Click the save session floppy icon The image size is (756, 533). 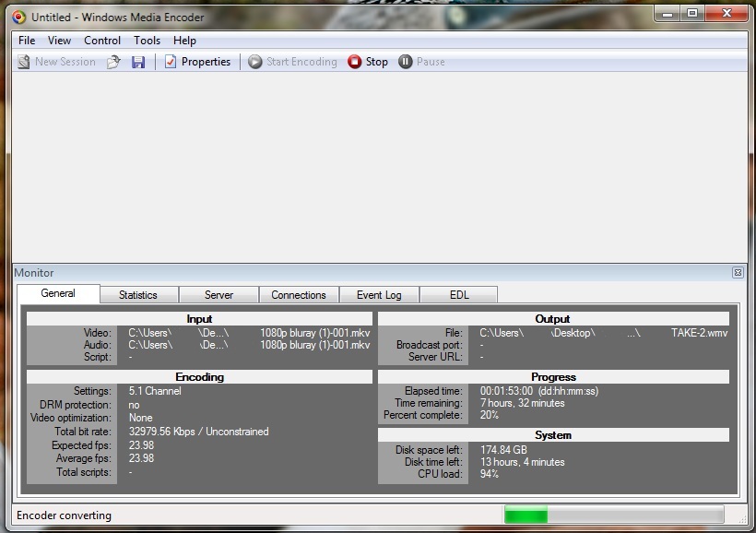(138, 62)
